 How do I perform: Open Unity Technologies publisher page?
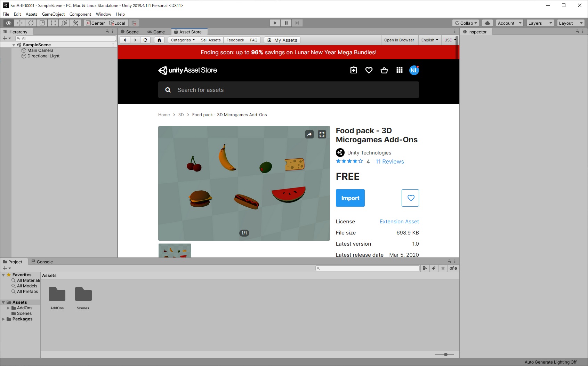[369, 153]
